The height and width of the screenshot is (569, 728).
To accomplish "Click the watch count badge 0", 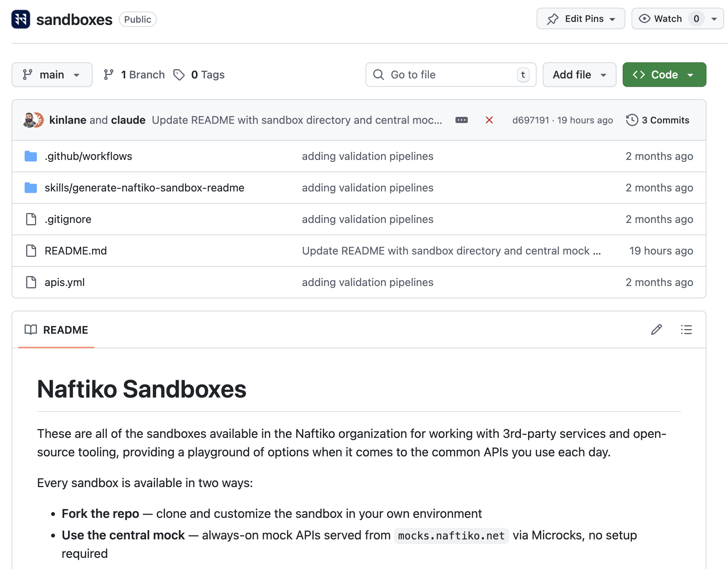I will point(696,19).
